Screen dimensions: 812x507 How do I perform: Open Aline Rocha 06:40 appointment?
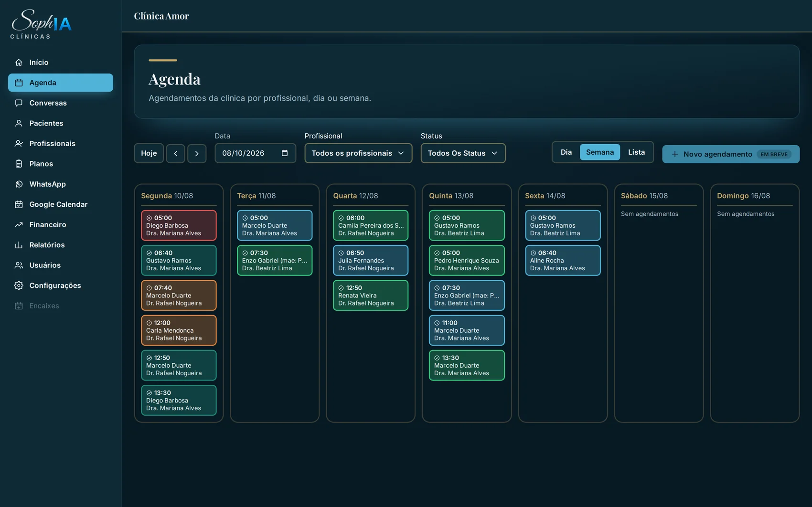563,260
